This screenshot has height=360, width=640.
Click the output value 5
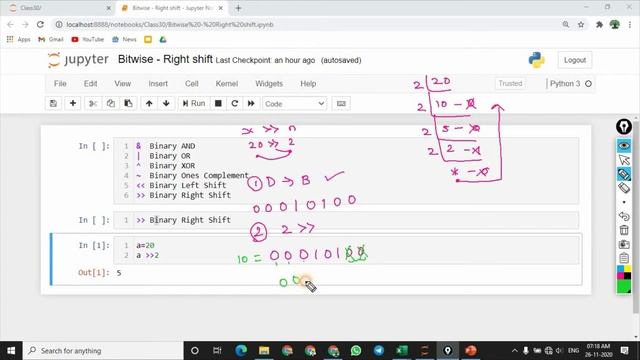119,273
